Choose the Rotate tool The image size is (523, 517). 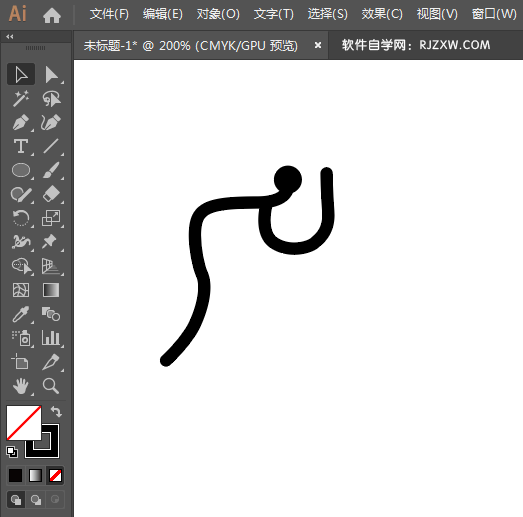point(21,218)
